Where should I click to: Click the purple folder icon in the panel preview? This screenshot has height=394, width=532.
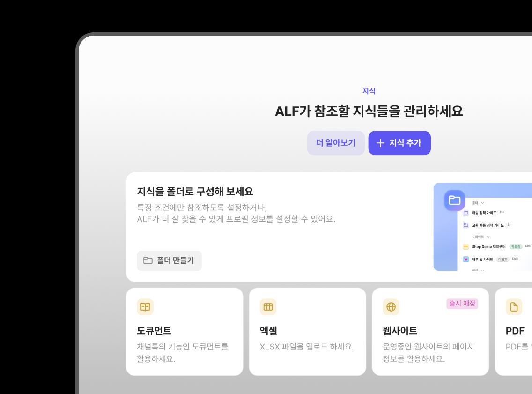pos(454,200)
